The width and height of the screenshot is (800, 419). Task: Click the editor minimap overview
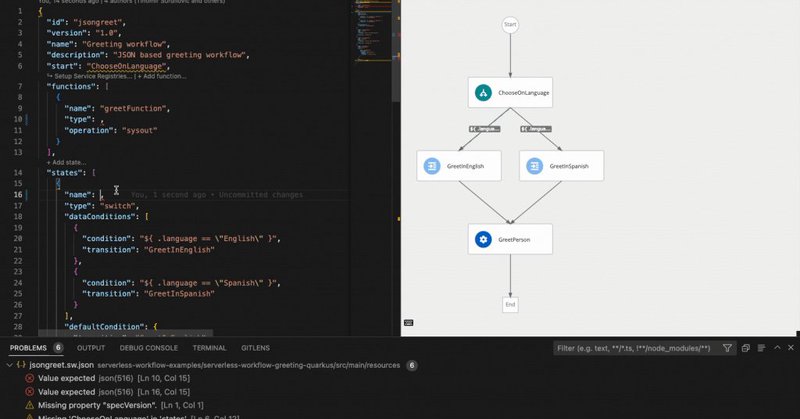coord(373,31)
